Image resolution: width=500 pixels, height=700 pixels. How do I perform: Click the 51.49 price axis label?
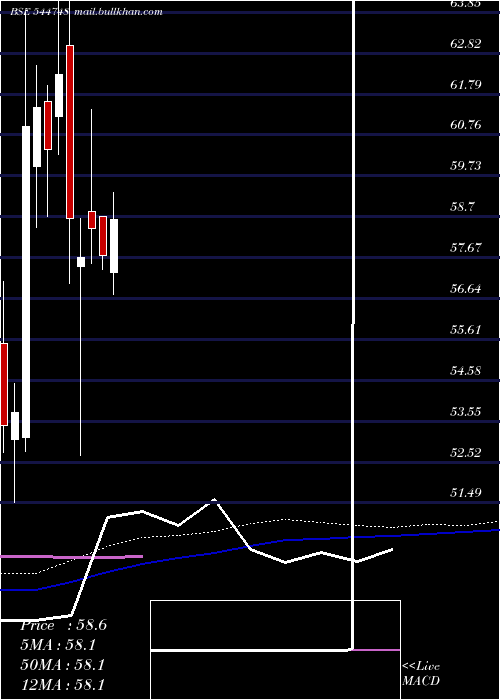(466, 493)
